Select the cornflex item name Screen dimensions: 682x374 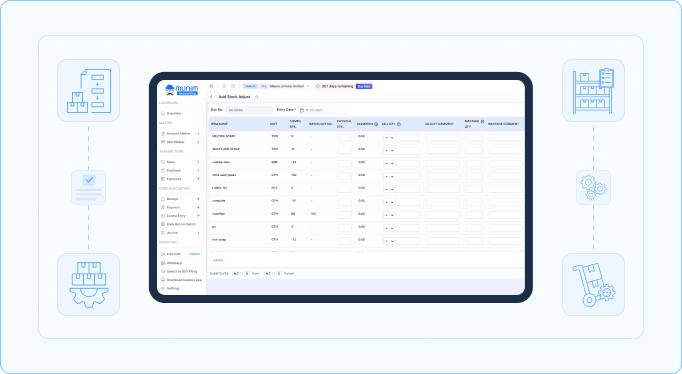click(x=218, y=214)
